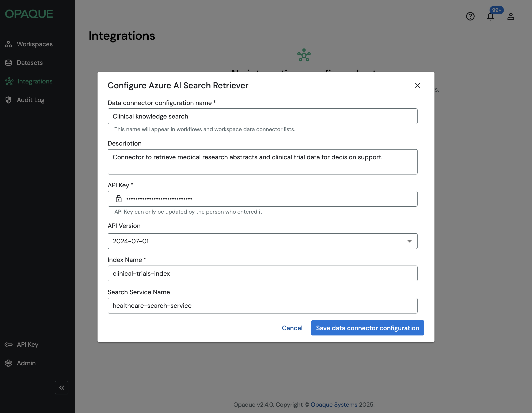Go to Workspaces in sidebar

coord(35,44)
